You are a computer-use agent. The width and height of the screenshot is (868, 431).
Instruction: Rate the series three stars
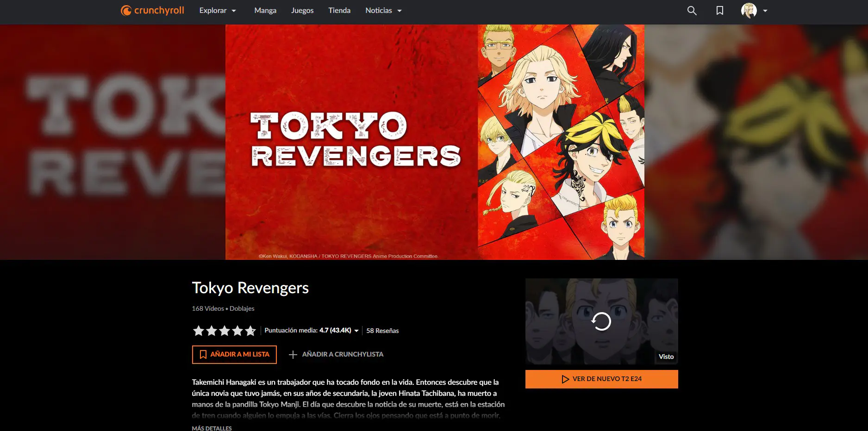coord(225,330)
